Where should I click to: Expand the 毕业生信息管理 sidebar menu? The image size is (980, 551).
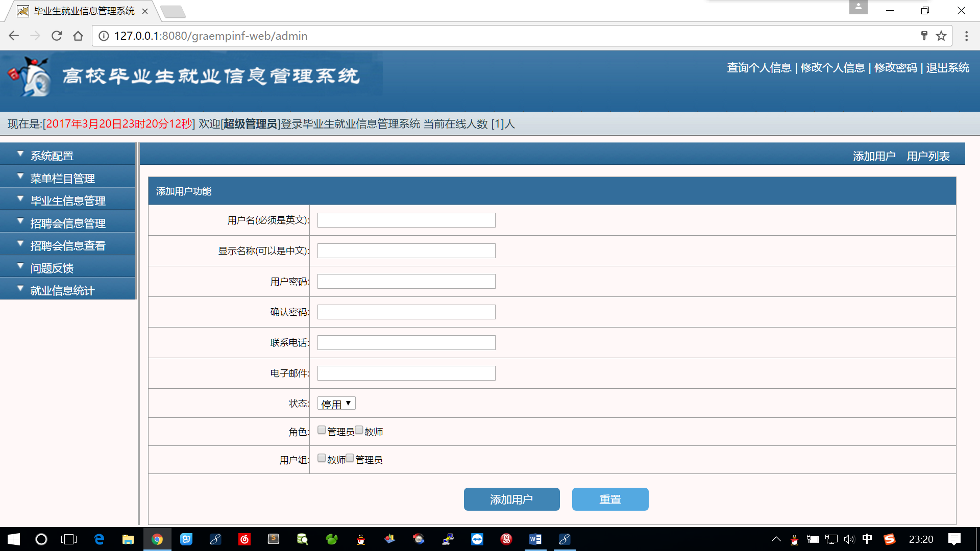click(x=68, y=201)
